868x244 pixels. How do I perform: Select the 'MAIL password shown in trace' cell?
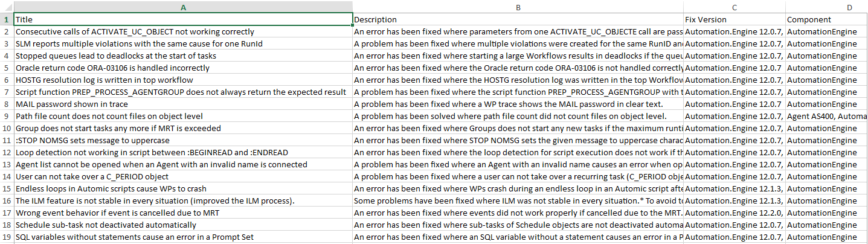tap(183, 104)
